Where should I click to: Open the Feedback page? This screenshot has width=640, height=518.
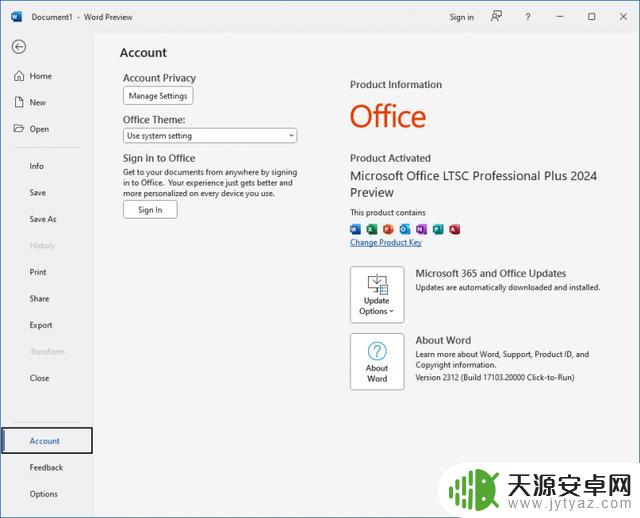tap(46, 468)
